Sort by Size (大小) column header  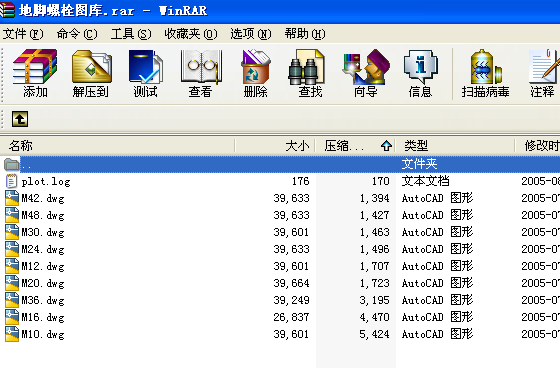pos(275,146)
